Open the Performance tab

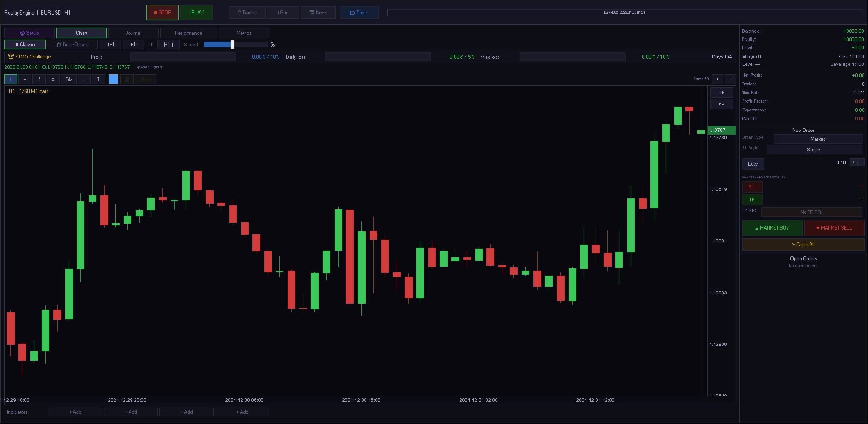tap(188, 33)
